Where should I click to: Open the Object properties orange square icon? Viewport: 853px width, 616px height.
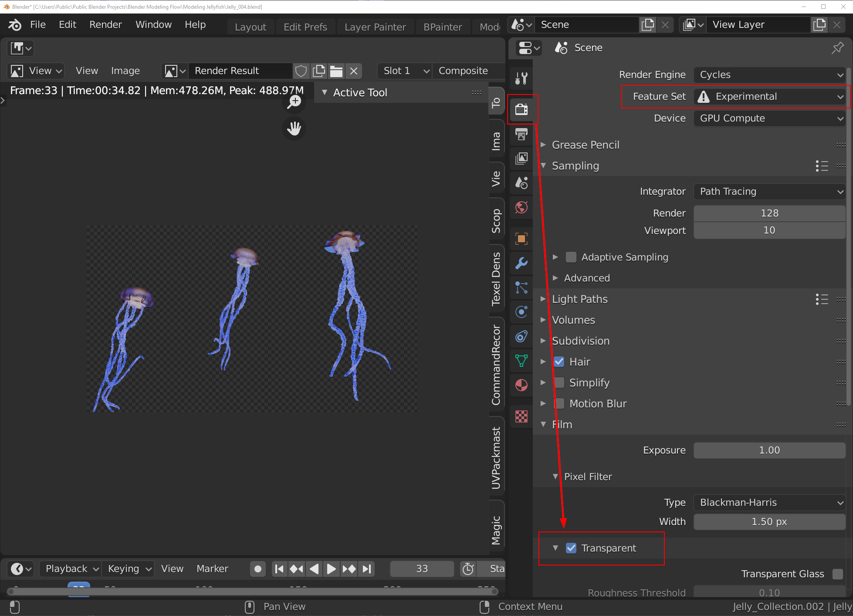(521, 238)
